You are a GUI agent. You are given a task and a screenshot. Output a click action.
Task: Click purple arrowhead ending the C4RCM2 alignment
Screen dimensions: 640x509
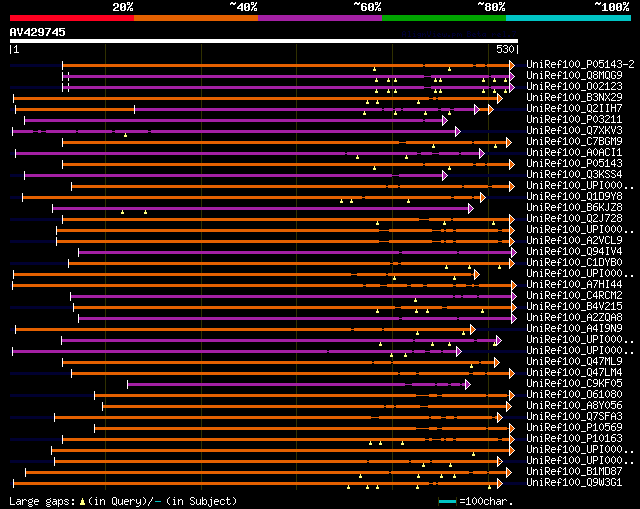point(514,296)
